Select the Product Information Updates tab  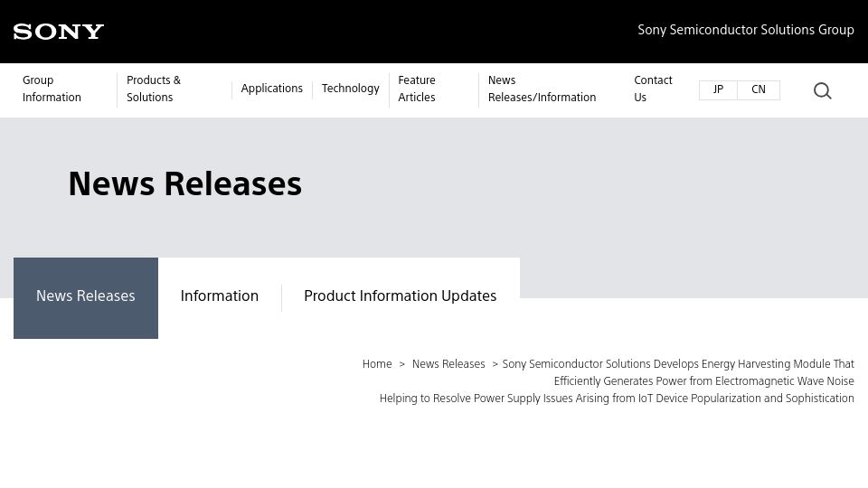pos(401,296)
